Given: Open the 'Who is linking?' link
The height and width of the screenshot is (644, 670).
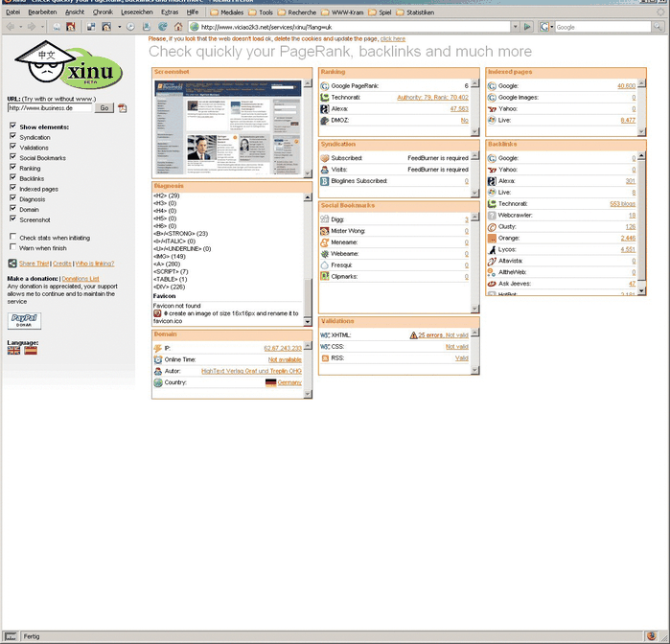Looking at the screenshot, I should (x=95, y=264).
